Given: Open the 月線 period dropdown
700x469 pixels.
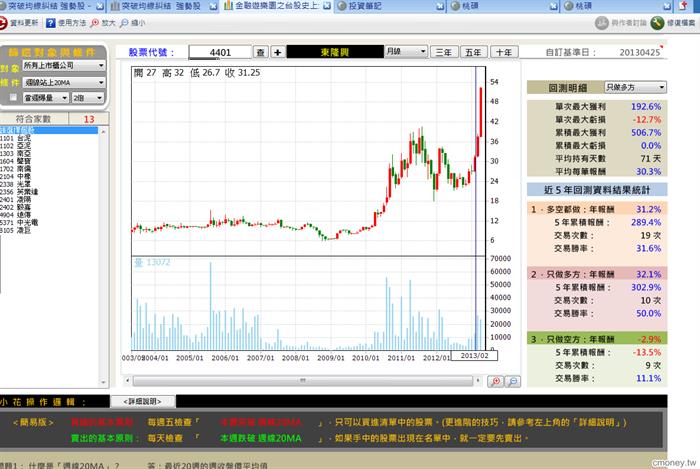Looking at the screenshot, I should coord(406,52).
